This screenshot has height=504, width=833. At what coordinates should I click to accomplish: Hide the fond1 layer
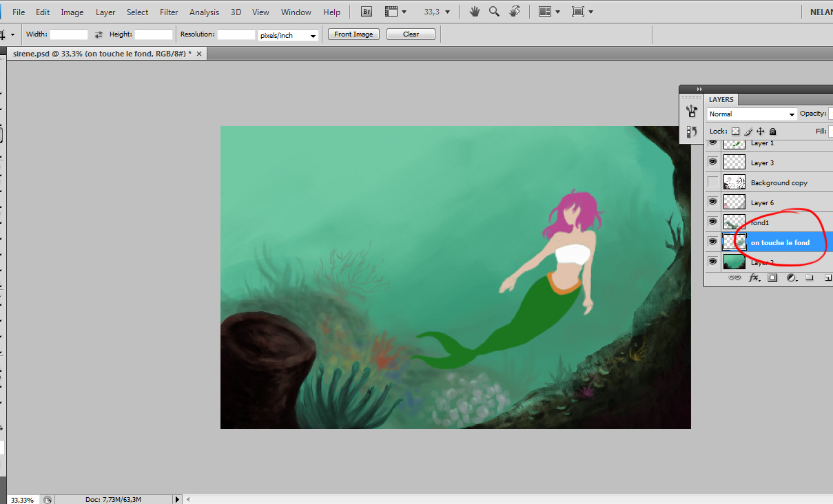pos(712,222)
